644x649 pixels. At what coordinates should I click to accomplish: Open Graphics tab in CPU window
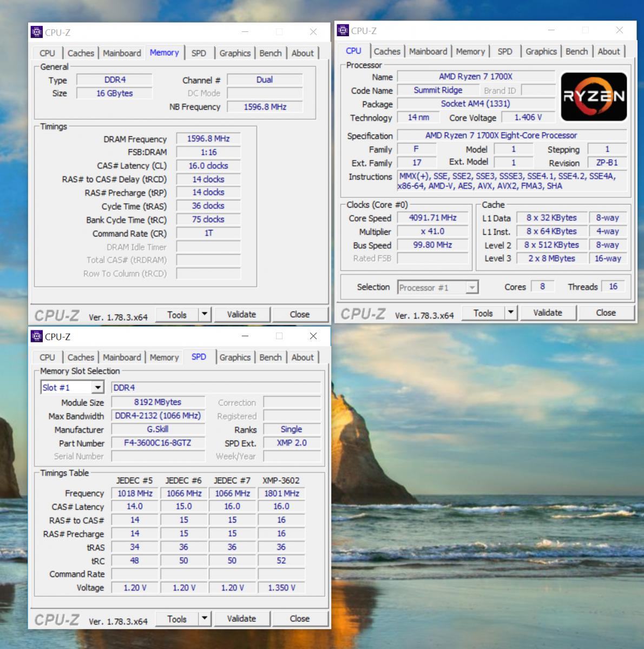tap(541, 51)
